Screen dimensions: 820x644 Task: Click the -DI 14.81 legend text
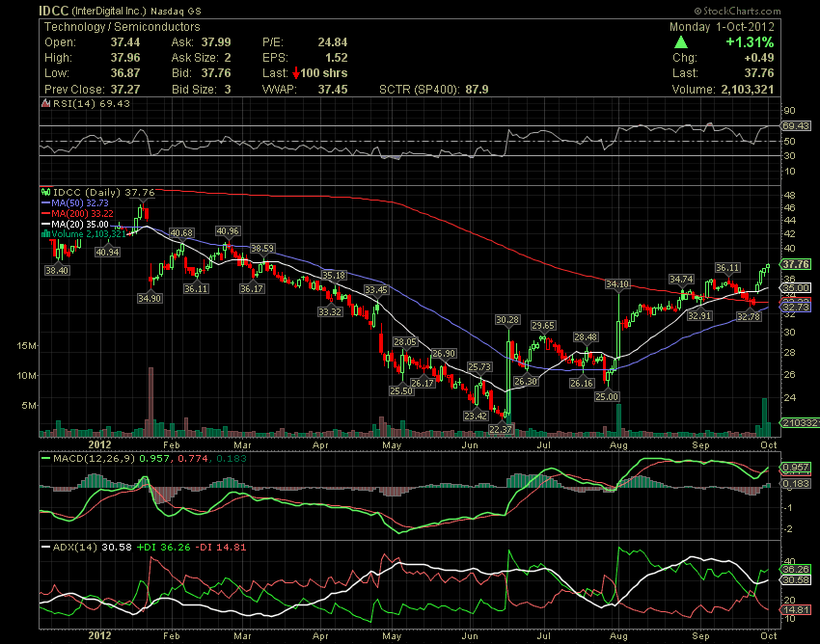pyautogui.click(x=220, y=548)
